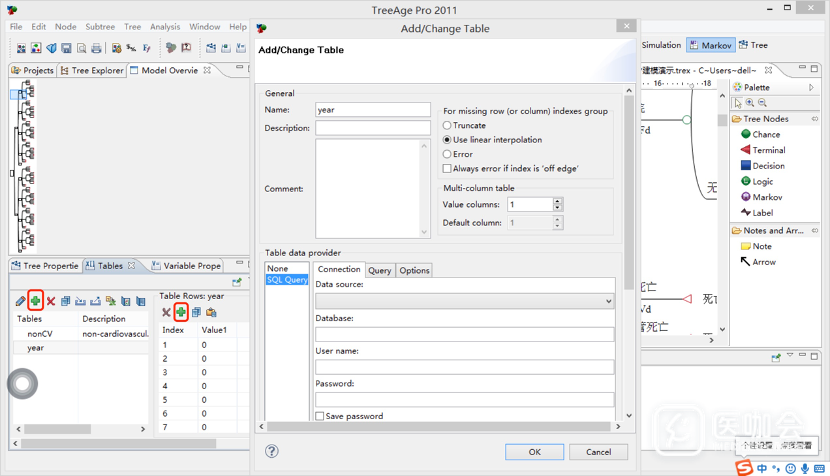
Task: Click the help question mark icon
Action: pyautogui.click(x=272, y=451)
